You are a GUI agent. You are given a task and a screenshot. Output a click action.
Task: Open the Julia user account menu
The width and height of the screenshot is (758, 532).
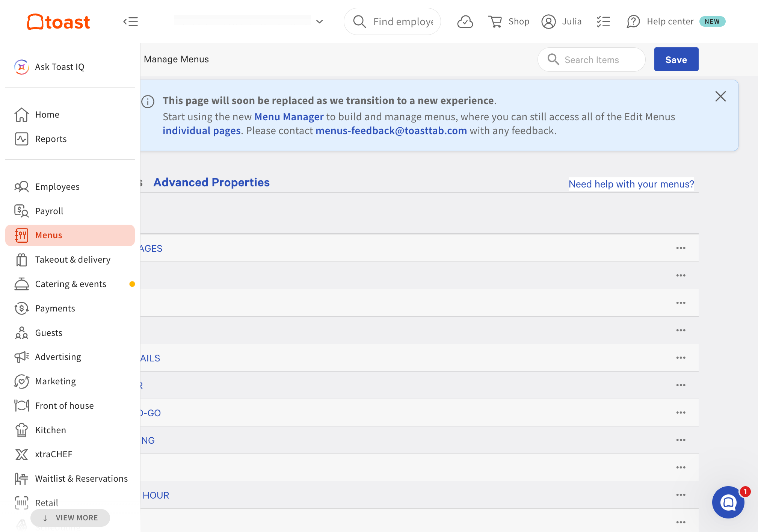(562, 21)
